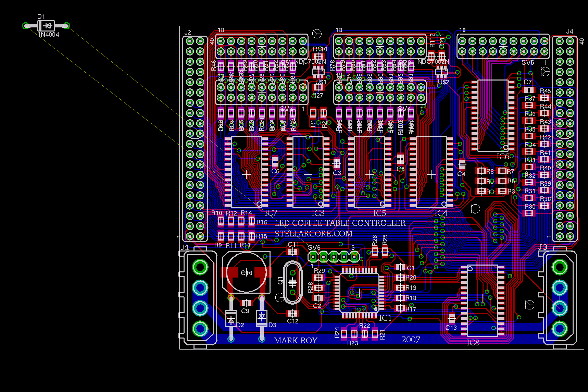Select the R18 resistor label
The width and height of the screenshot is (588, 392).
point(411,298)
